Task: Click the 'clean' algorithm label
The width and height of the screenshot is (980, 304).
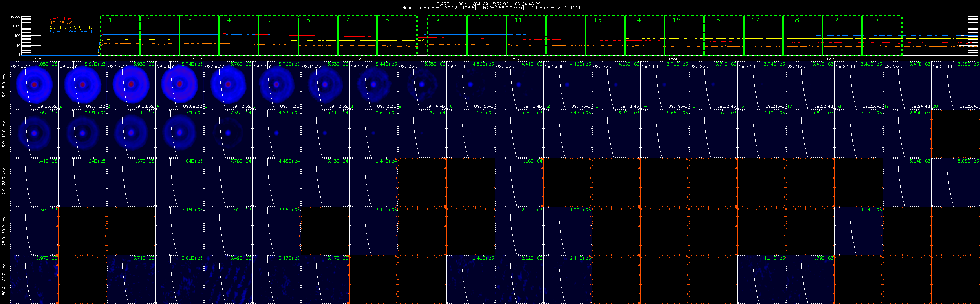Action: pos(407,8)
